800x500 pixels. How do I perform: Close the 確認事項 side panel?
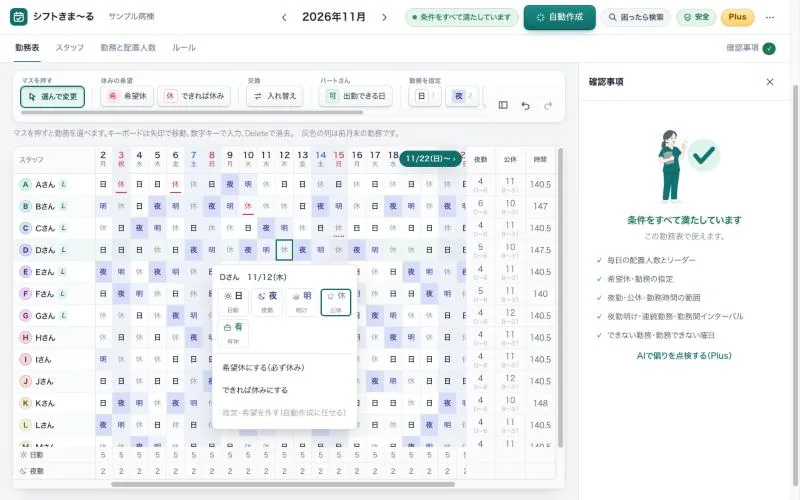(770, 82)
